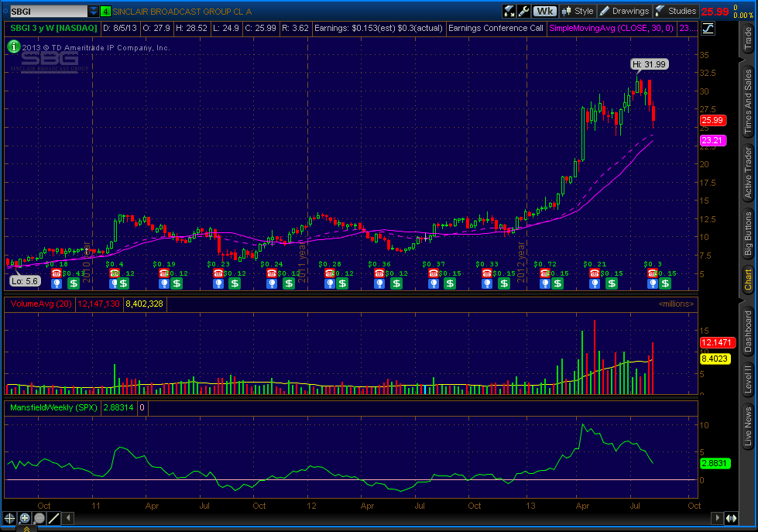Expand the SBGI symbol dropdown arrow
758x532 pixels.
(x=94, y=11)
